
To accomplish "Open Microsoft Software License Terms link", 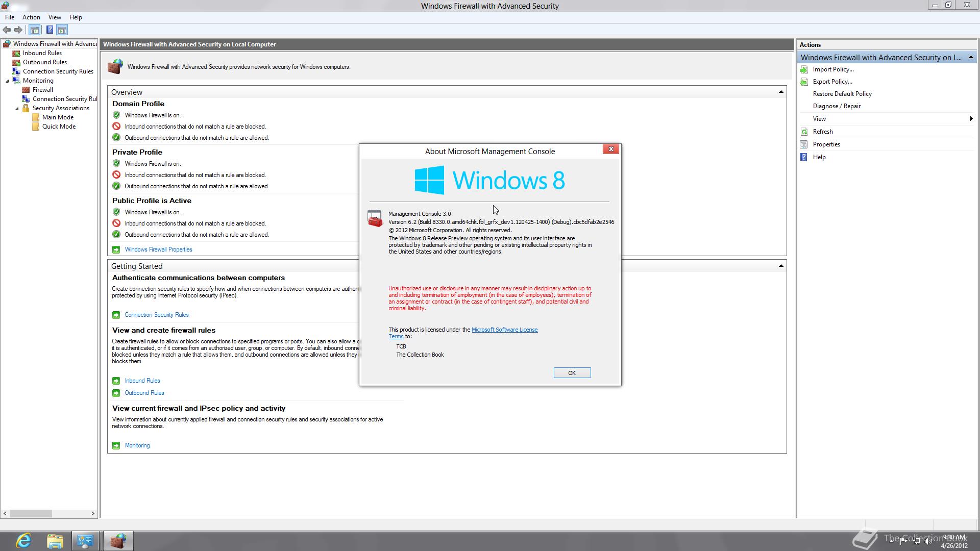I will click(504, 330).
